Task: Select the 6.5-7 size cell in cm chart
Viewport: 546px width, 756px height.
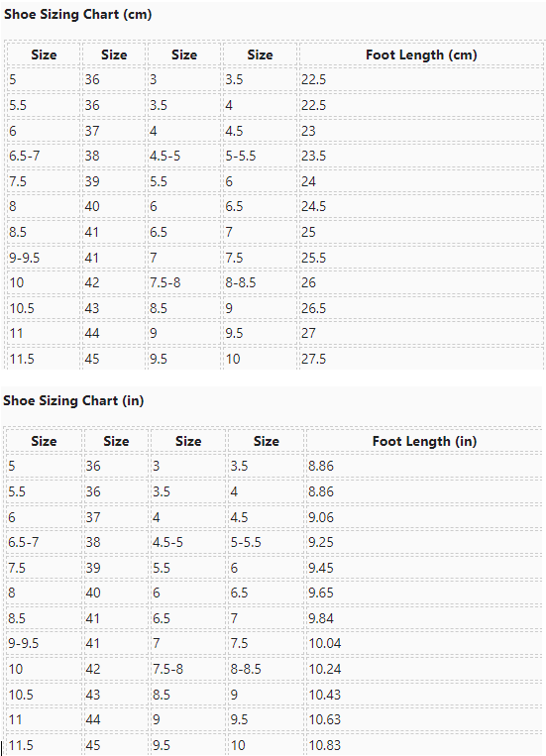Action: 44,156
